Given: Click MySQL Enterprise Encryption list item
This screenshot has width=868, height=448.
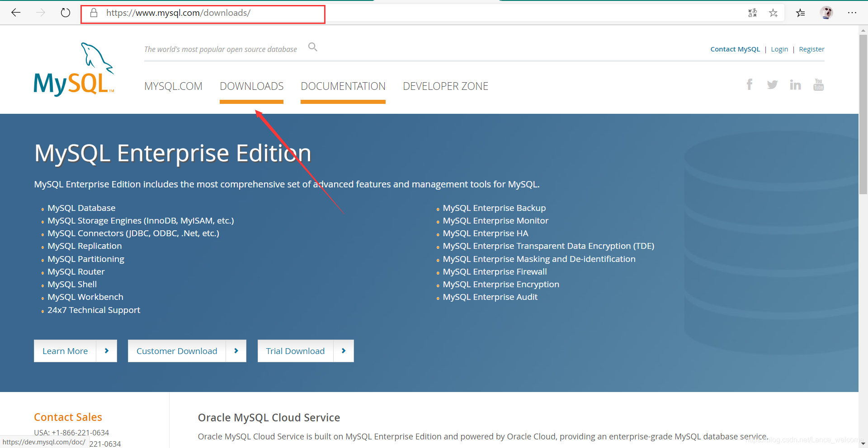Looking at the screenshot, I should tap(501, 285).
